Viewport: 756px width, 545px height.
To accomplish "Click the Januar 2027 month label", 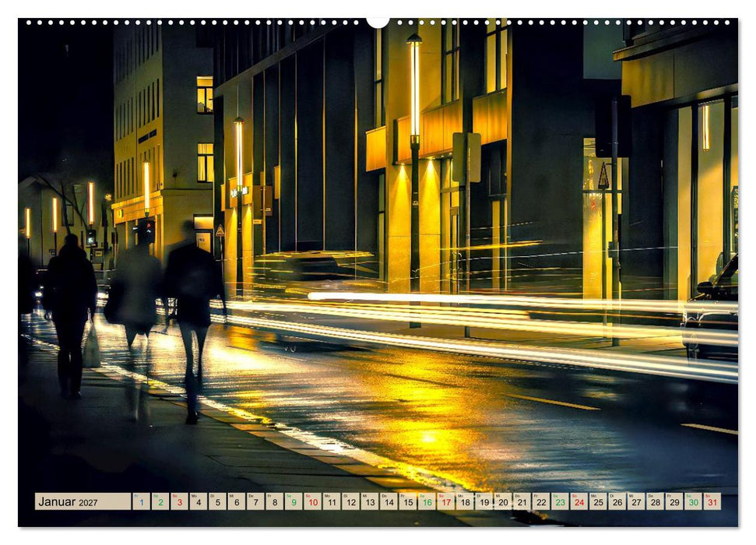I will (x=83, y=501).
